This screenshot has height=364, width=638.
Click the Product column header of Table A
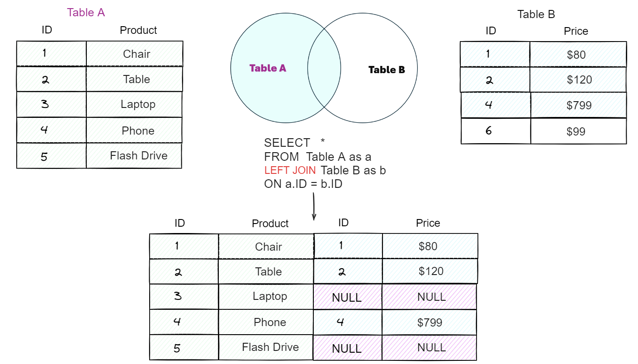coord(138,31)
